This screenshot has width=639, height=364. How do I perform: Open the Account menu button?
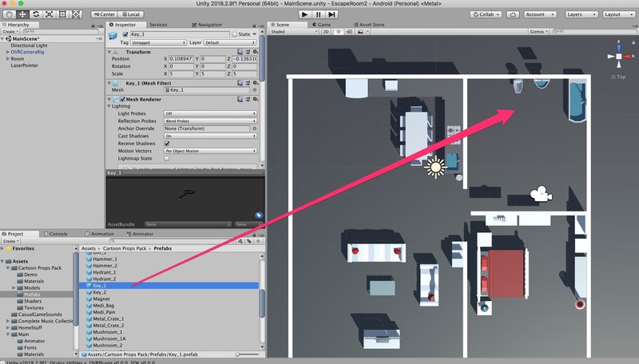click(540, 14)
